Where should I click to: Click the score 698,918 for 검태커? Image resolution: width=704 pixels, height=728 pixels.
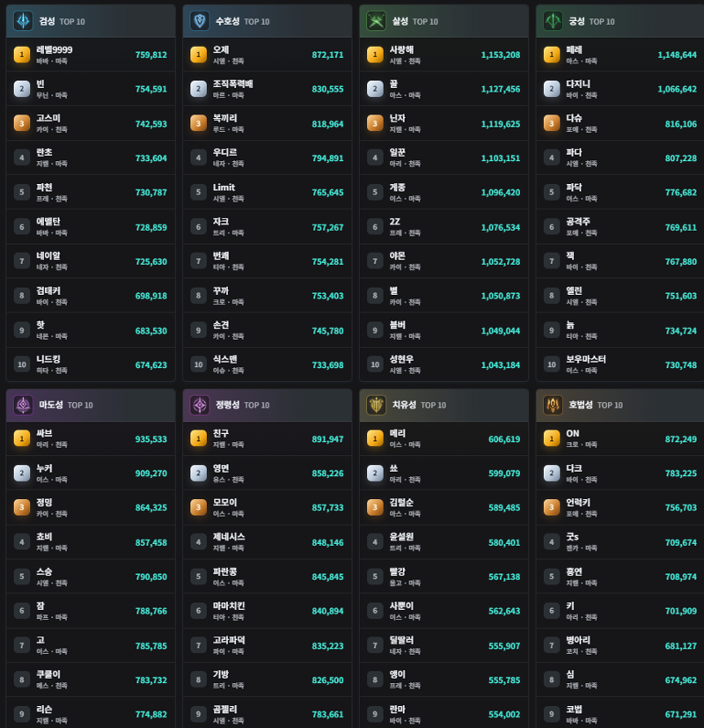pos(150,296)
